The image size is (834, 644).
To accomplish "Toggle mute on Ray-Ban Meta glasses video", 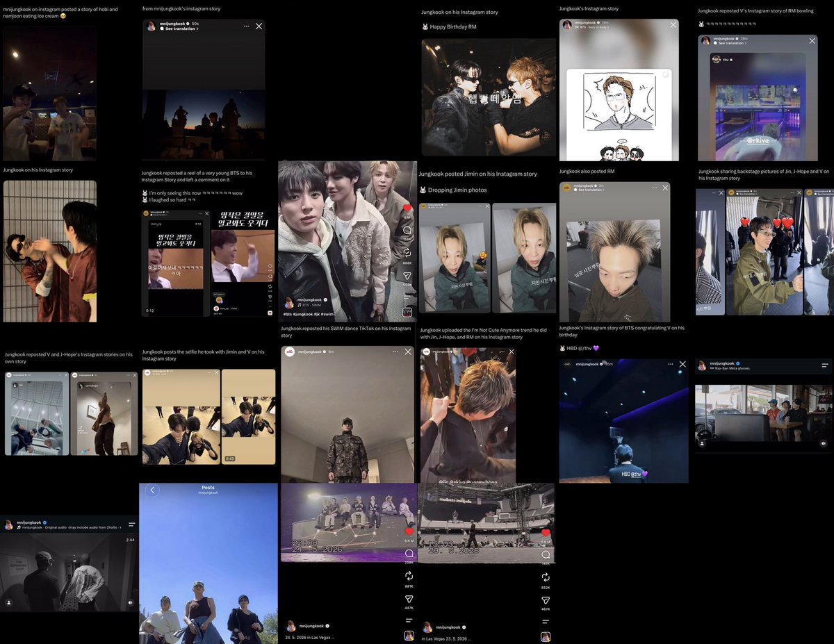I will coord(824,443).
